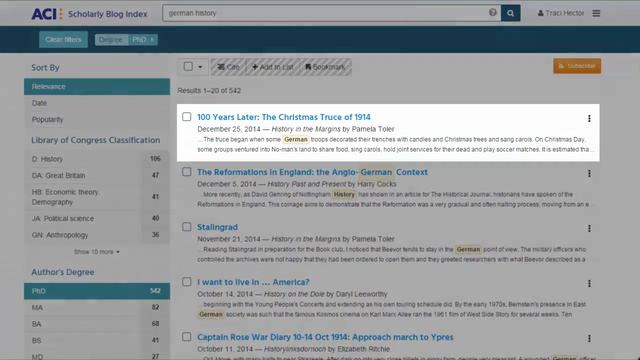
Task: Open the Stalingrad article link
Action: pyautogui.click(x=218, y=227)
